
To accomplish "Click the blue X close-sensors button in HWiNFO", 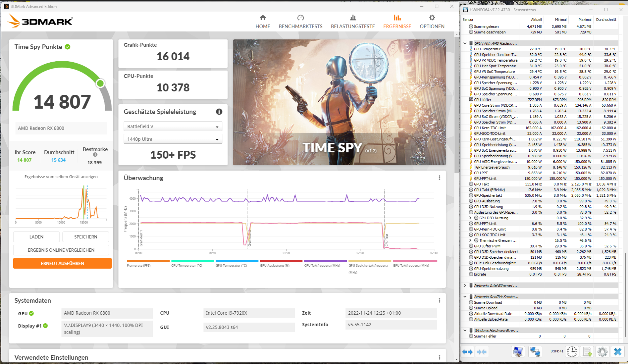I will (617, 352).
